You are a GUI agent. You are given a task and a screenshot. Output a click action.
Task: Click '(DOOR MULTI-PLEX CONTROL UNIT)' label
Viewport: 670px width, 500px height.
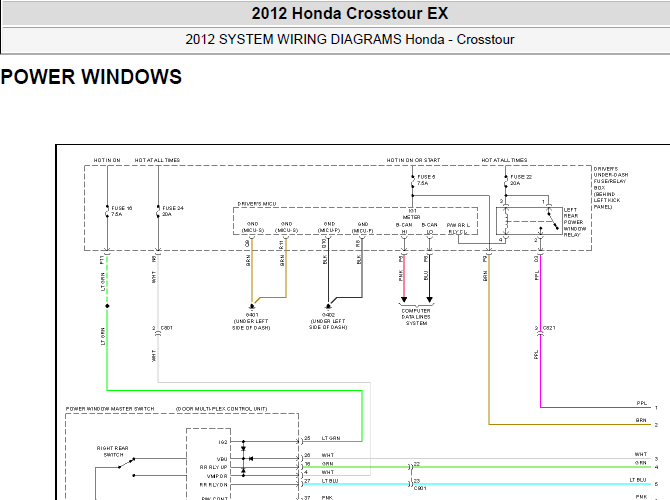coord(221,409)
